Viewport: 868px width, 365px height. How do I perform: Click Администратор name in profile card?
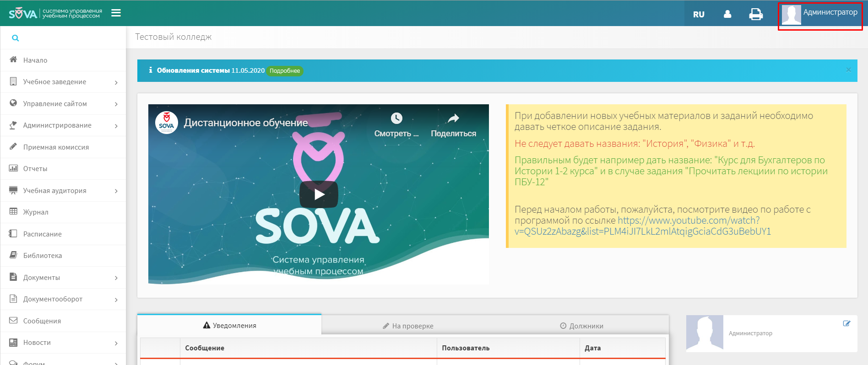(750, 333)
